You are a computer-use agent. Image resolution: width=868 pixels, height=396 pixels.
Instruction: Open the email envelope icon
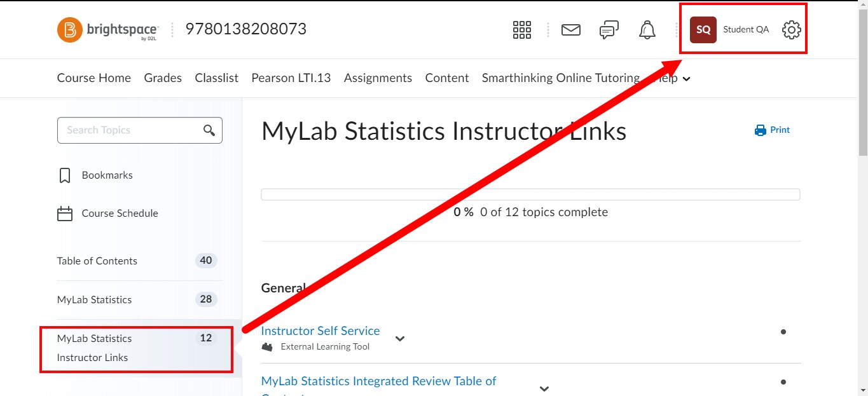[570, 29]
